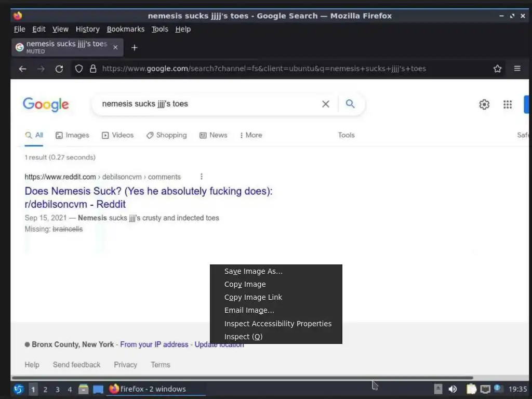This screenshot has height=399, width=532.
Task: Switch to the Images results tab
Action: coord(72,135)
